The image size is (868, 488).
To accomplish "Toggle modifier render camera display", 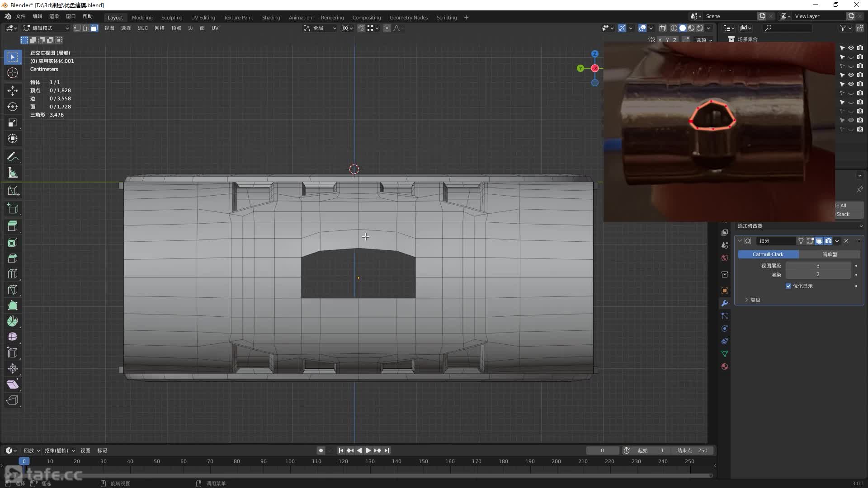I will [828, 241].
